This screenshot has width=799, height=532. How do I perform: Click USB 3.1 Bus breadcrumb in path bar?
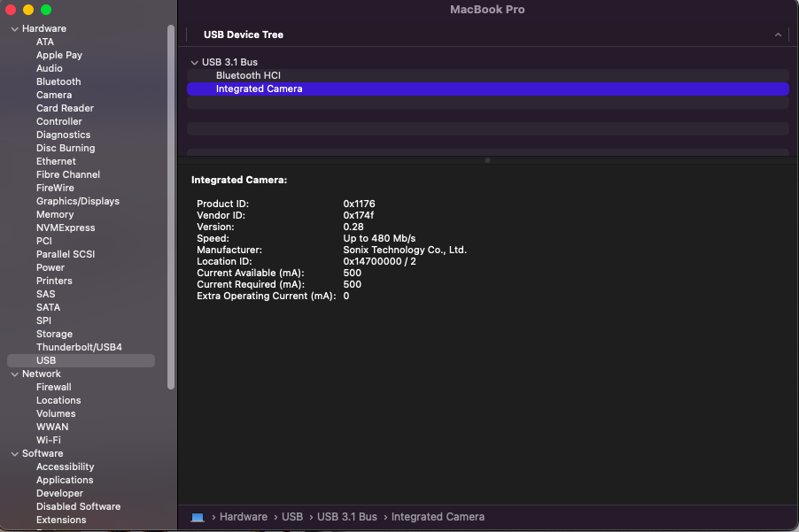pyautogui.click(x=347, y=517)
